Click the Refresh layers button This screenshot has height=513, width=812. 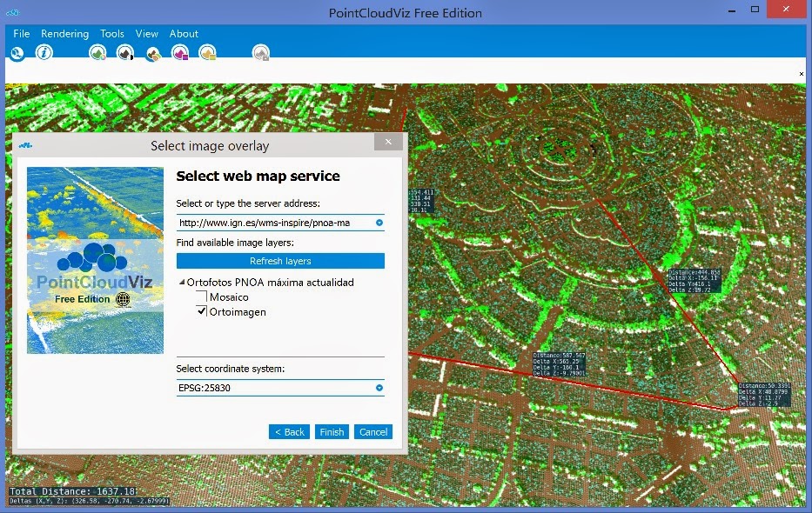click(x=280, y=261)
